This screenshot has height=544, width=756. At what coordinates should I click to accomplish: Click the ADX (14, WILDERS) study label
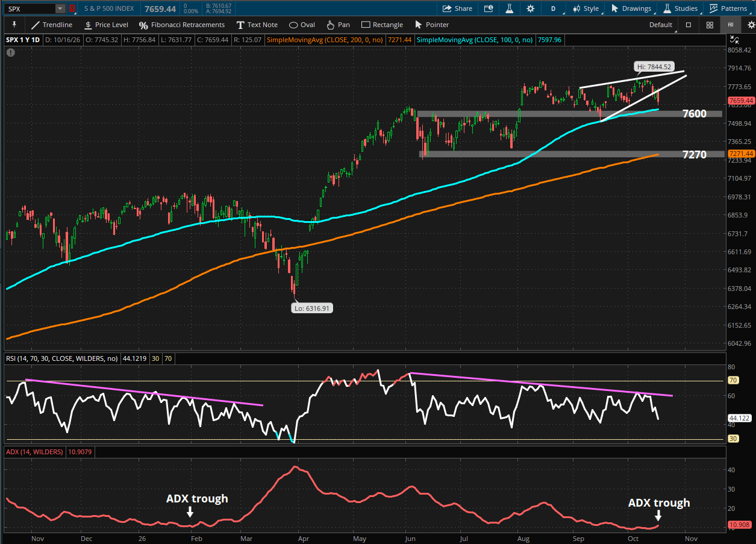[x=34, y=451]
